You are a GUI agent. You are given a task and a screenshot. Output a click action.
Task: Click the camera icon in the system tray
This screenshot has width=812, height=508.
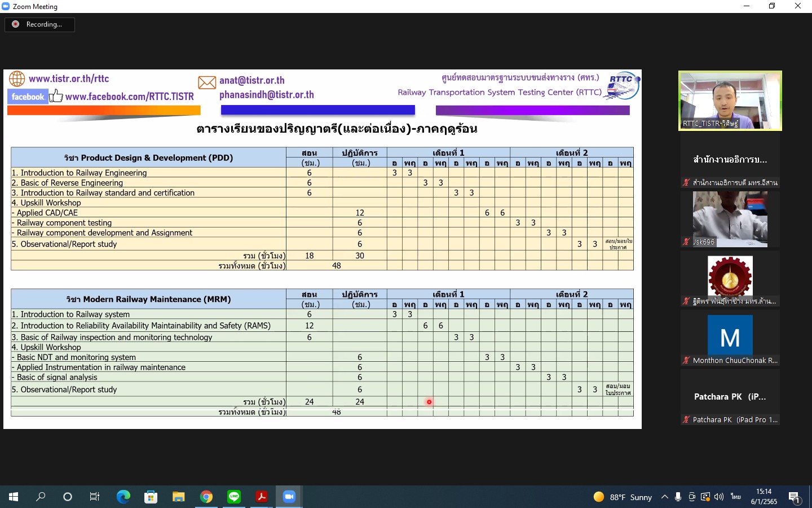[692, 497]
